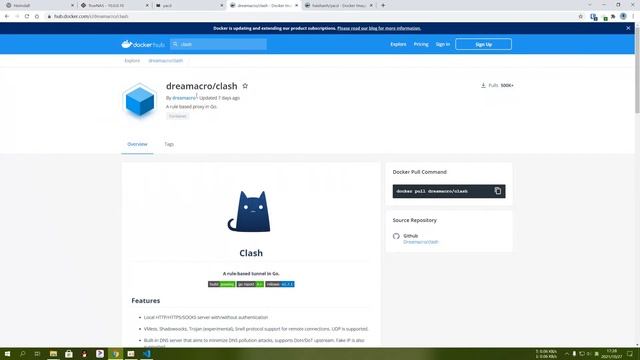Click the browser forward arrow
Screen dimensions: 640x360
17,16
